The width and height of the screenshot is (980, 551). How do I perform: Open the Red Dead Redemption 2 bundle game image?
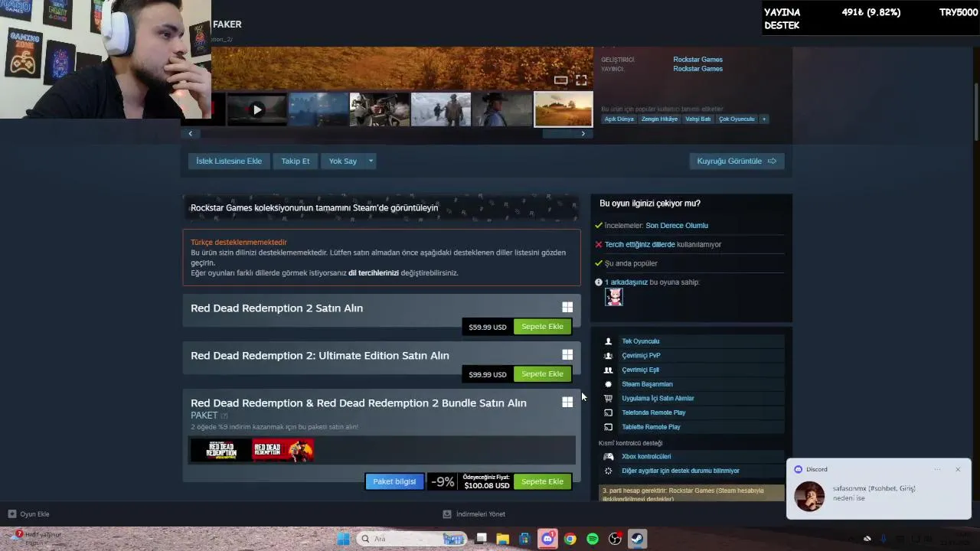point(283,450)
